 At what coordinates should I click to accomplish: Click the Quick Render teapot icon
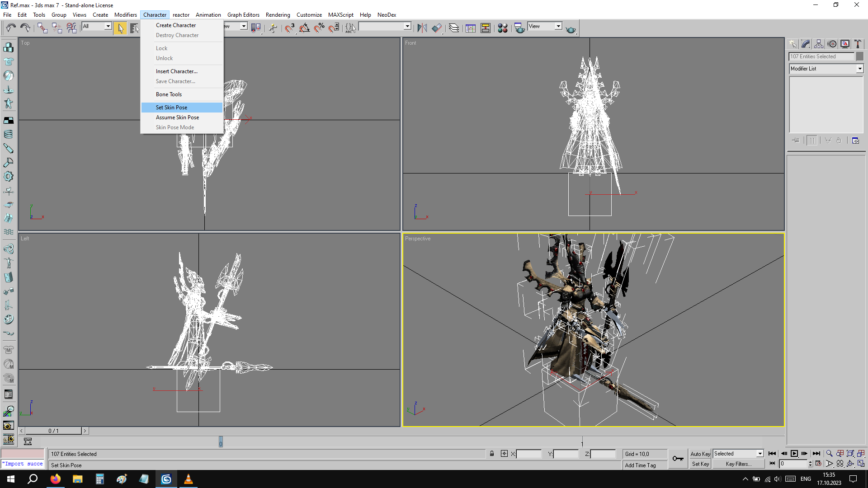571,29
